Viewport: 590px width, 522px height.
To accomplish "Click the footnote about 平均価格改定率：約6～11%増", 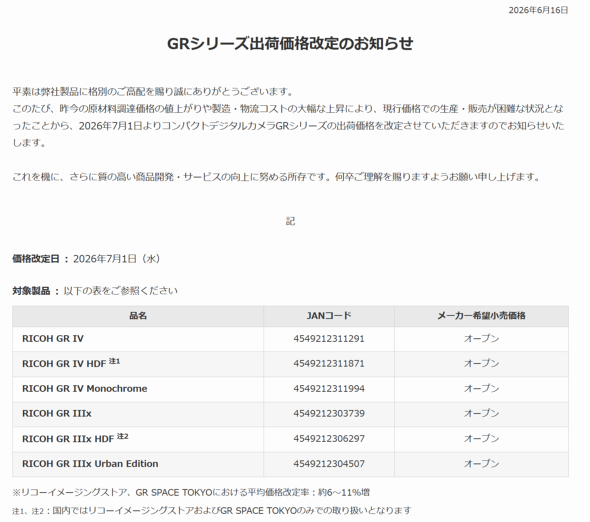I will (191, 493).
